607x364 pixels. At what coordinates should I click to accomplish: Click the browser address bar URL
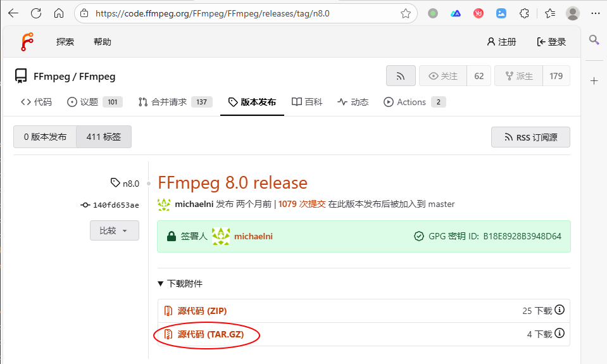click(x=212, y=13)
